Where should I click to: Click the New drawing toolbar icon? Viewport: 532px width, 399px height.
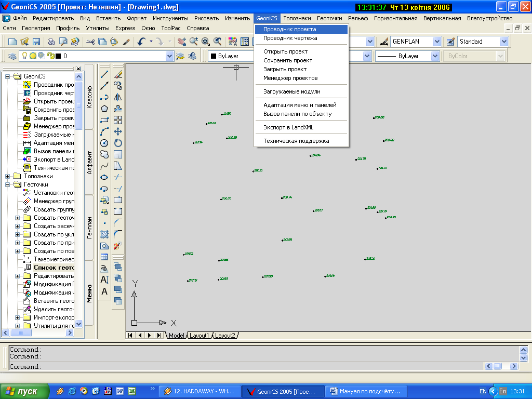tap(12, 42)
